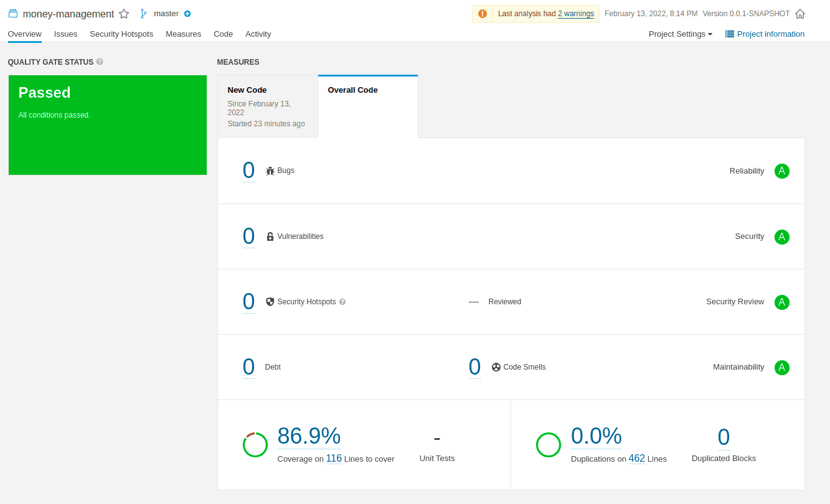830x504 pixels.
Task: Click the home icon next to version
Action: coord(800,14)
